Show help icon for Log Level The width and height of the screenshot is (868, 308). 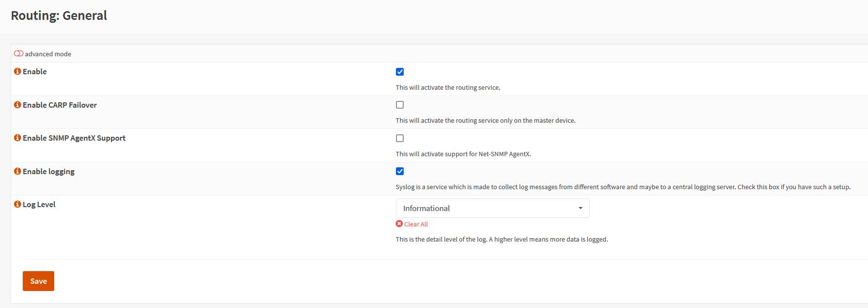coord(17,204)
